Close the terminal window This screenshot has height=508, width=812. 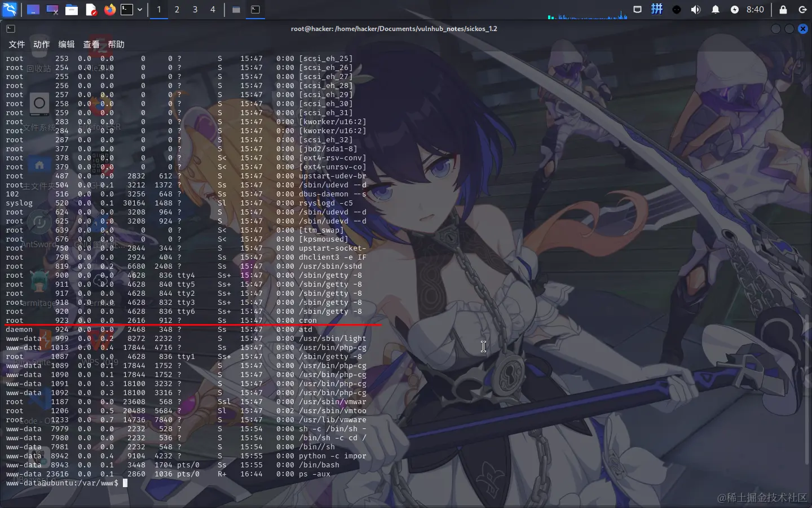click(803, 28)
